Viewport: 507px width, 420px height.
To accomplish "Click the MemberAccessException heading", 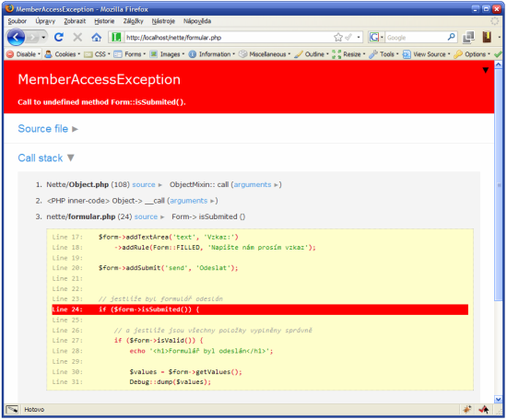I will (x=99, y=79).
